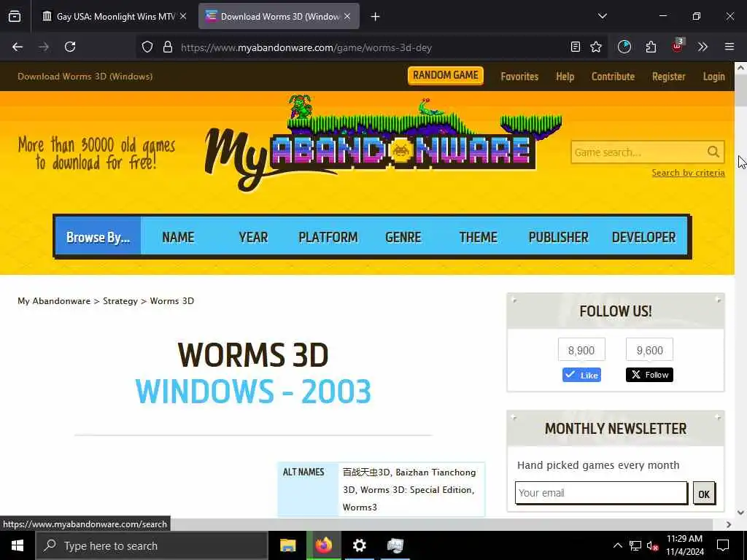Open Settings gear from taskbar
This screenshot has width=747, height=560.
point(359,545)
